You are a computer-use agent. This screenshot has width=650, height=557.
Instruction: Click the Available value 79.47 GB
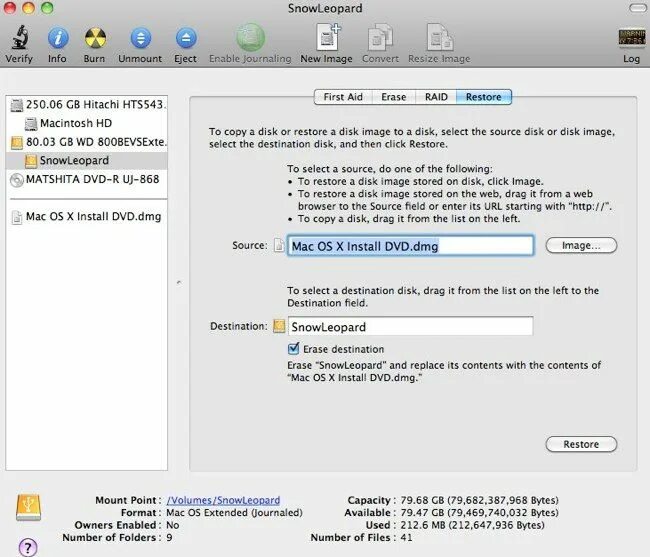(479, 513)
